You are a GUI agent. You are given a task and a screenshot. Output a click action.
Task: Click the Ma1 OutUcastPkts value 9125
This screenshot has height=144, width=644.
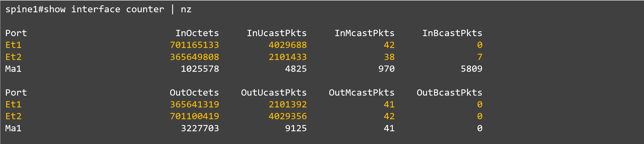point(295,128)
